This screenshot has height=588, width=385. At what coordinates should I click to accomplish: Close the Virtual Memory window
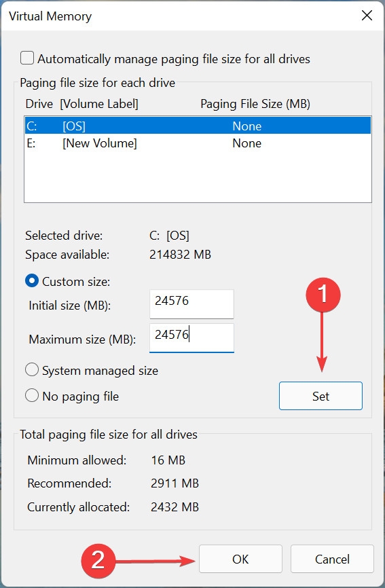pos(367,16)
